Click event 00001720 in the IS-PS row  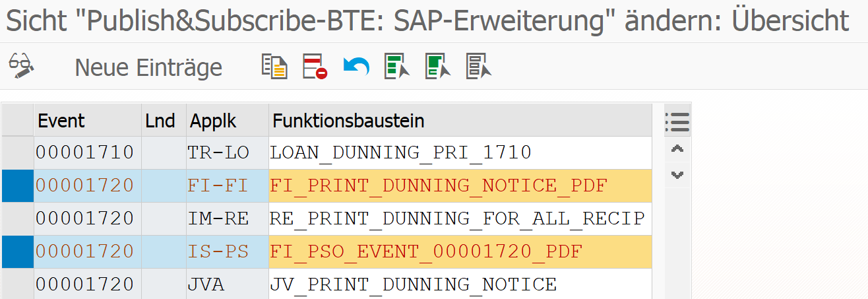[88, 251]
